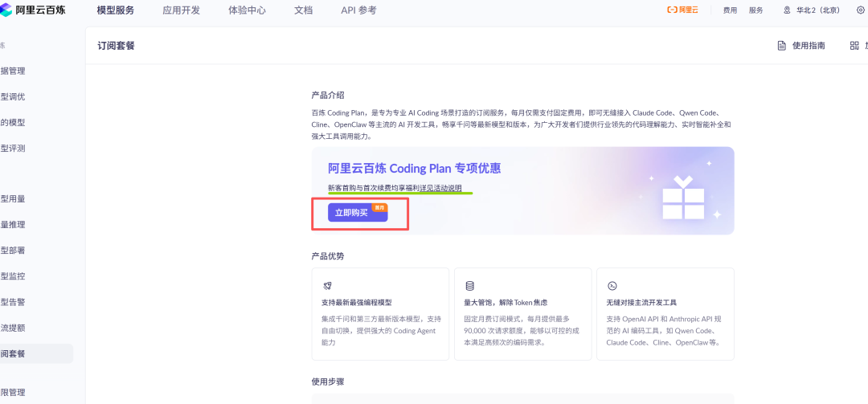
Task: Click 新客首购与首次续费均享福利详见活动说明 text
Action: pyautogui.click(x=395, y=188)
